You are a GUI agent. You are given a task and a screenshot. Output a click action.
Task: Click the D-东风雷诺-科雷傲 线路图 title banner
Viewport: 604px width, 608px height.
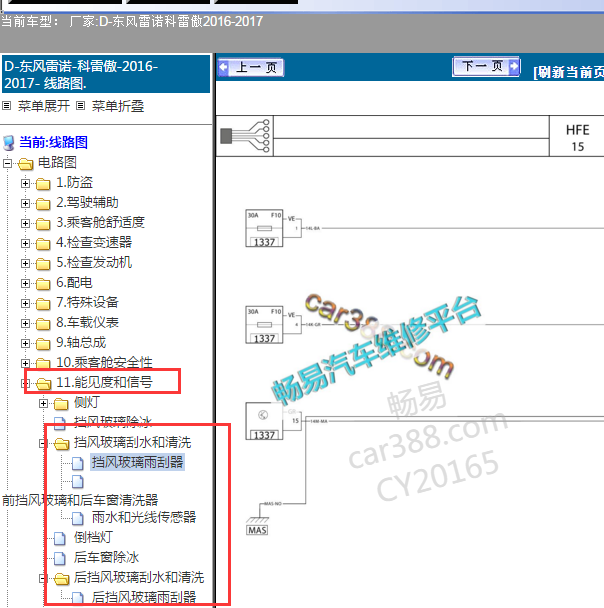pos(106,74)
